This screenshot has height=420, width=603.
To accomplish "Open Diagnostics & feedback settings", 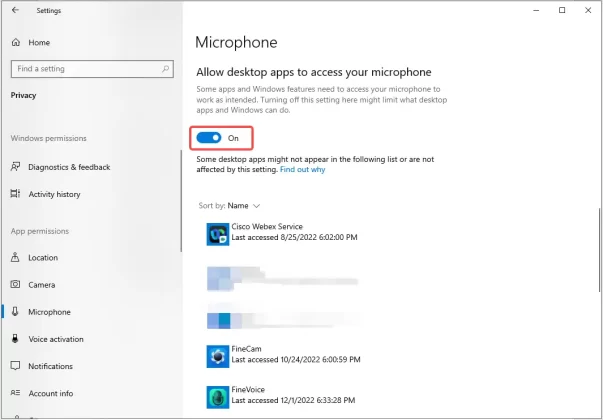I will [69, 167].
